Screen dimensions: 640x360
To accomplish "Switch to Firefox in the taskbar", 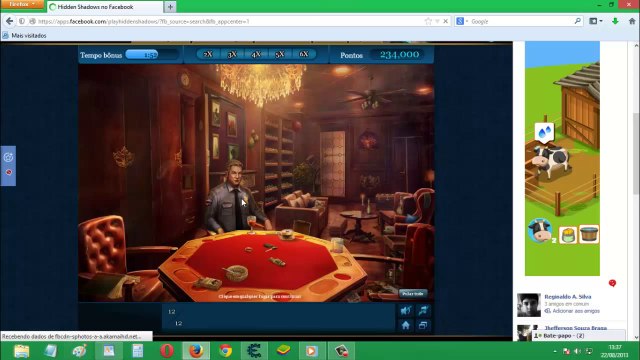I will 196,351.
